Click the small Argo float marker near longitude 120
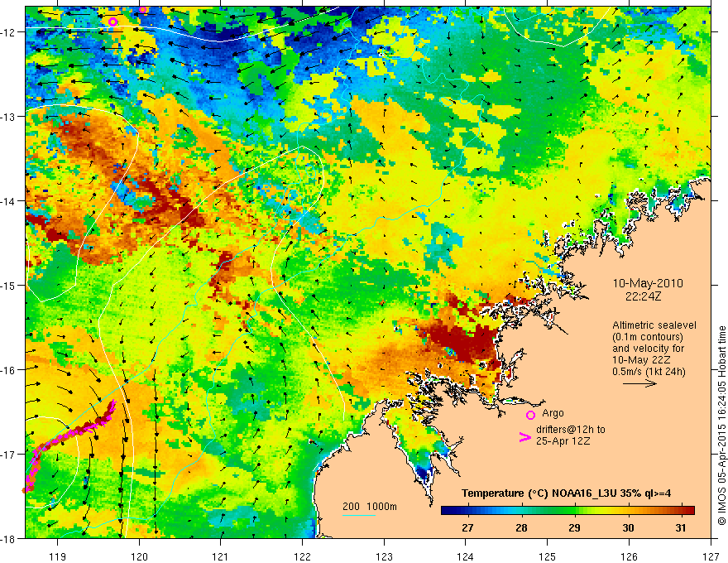Image resolution: width=728 pixels, height=563 pixels. tap(143, 10)
